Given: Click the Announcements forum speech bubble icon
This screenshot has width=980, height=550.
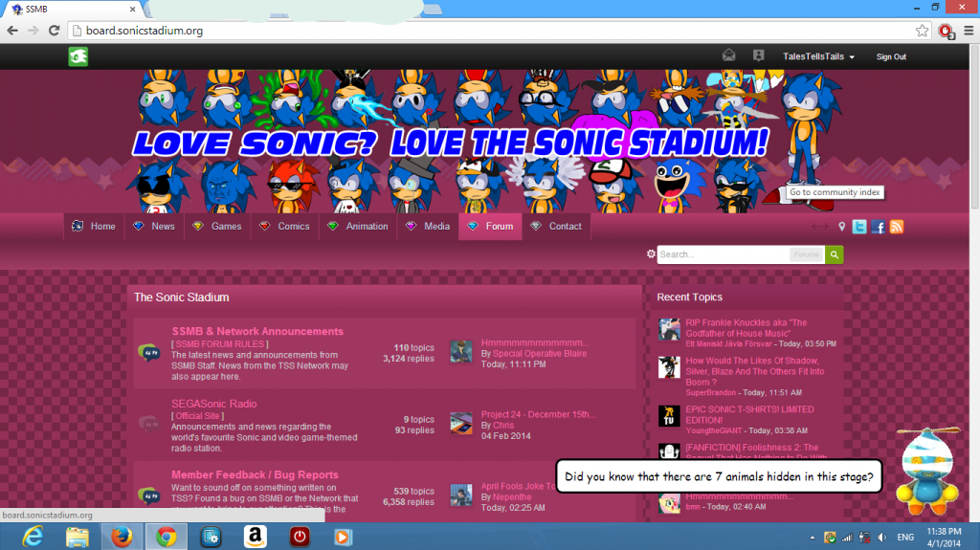Looking at the screenshot, I should tap(148, 353).
